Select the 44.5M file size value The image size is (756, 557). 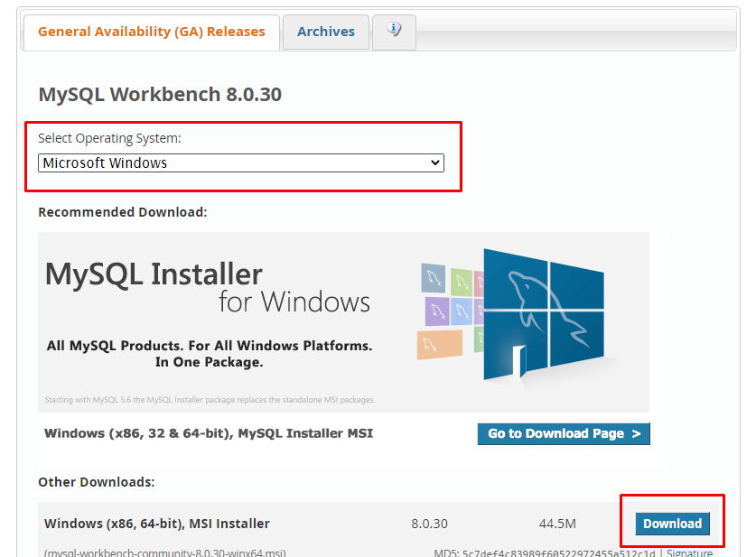coord(557,524)
